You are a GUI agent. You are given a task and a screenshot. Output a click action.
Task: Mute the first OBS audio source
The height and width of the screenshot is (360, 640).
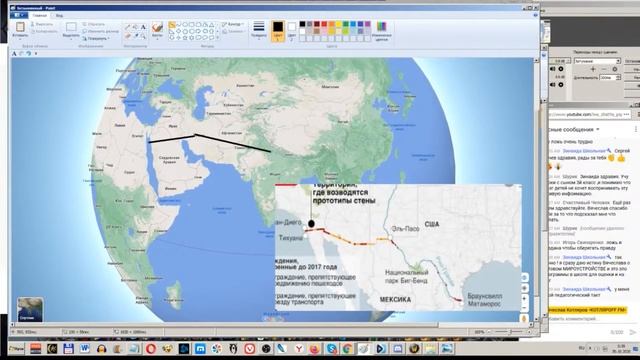pyautogui.click(x=553, y=69)
